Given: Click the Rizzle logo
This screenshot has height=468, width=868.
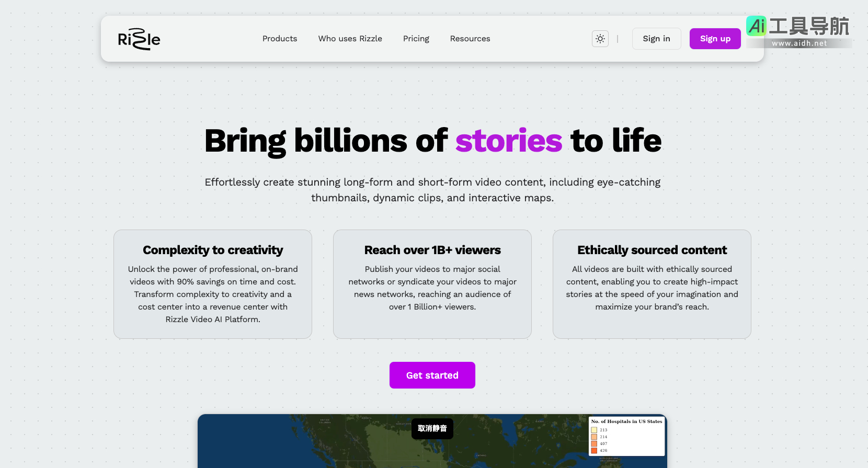Looking at the screenshot, I should (139, 39).
